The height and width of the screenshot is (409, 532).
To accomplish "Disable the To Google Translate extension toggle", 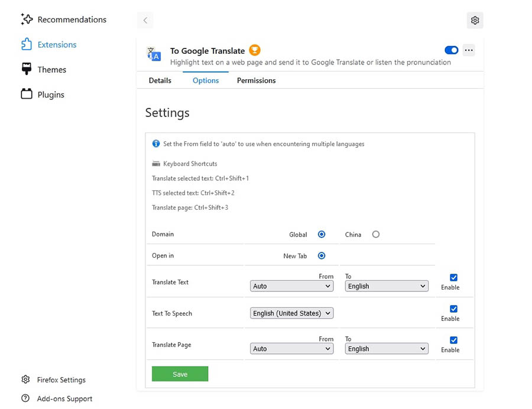I will [x=451, y=50].
